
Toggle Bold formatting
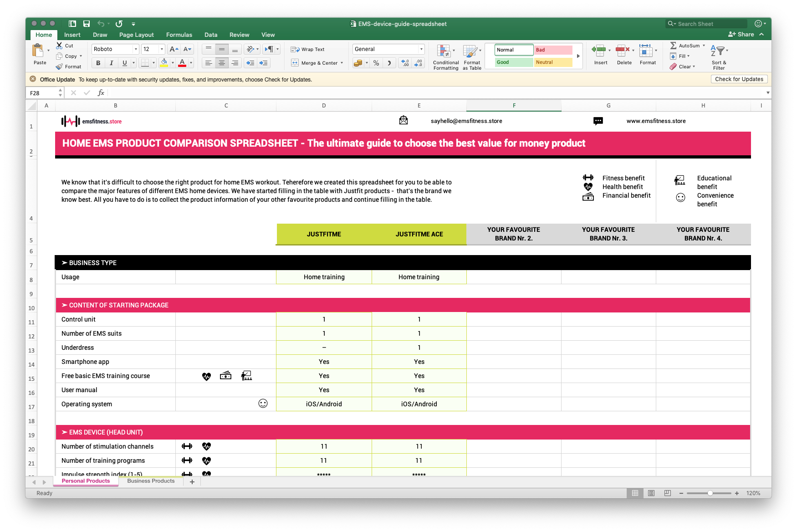click(98, 63)
